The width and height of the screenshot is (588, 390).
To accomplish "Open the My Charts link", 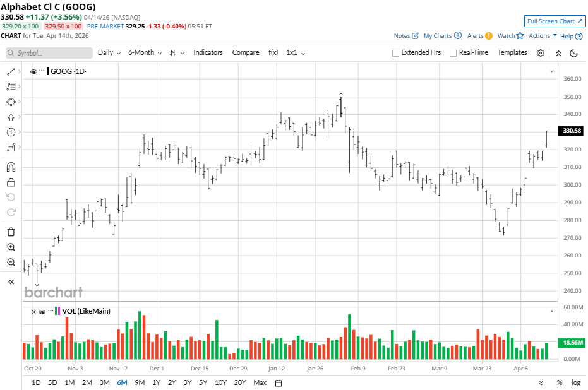I will click(x=442, y=36).
